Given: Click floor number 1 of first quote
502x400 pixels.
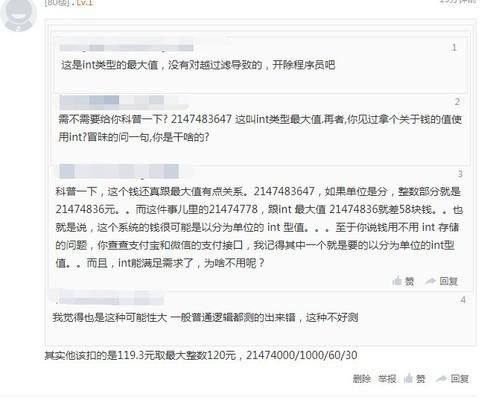Looking at the screenshot, I should (454, 48).
